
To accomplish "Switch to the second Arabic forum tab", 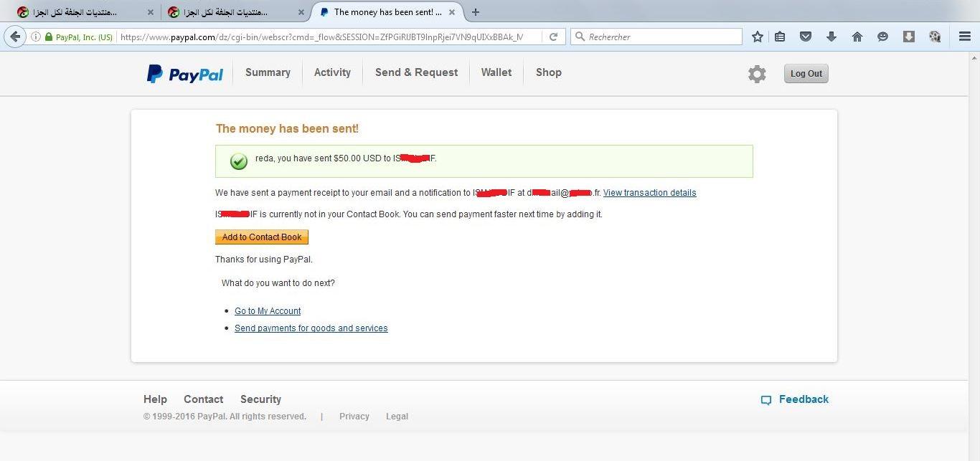I will pos(234,12).
